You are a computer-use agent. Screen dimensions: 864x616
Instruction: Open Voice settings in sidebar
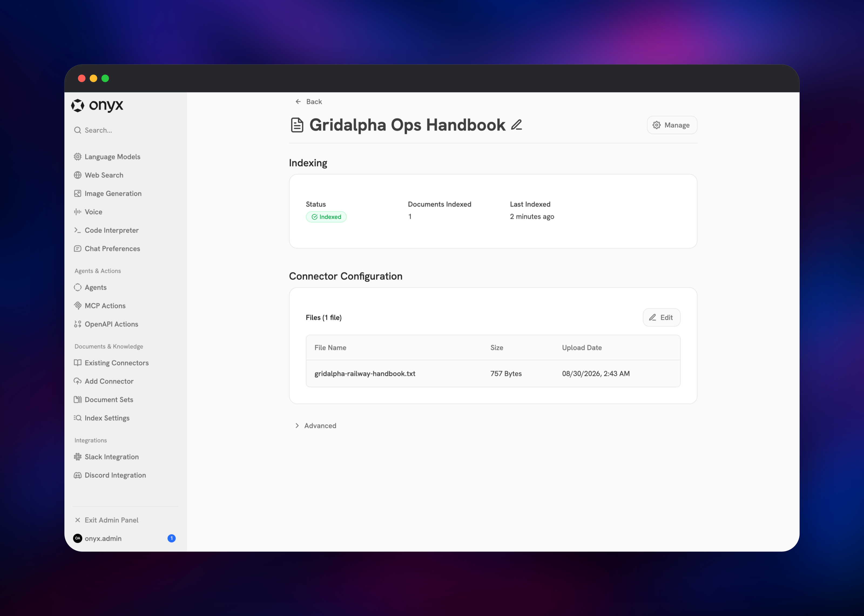(126, 212)
